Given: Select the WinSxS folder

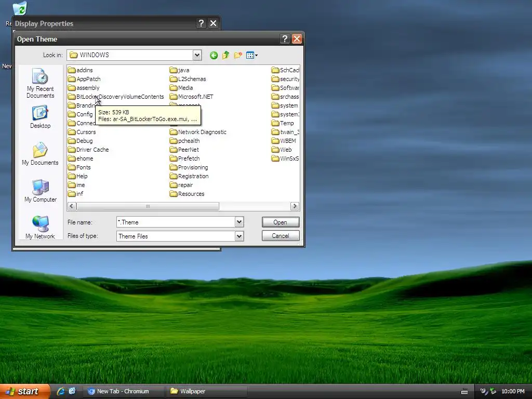Looking at the screenshot, I should pyautogui.click(x=285, y=158).
